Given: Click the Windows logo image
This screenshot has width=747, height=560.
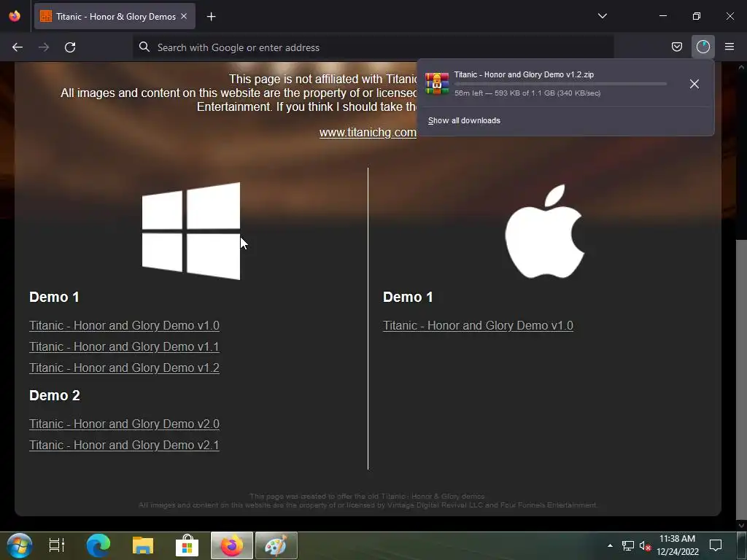Looking at the screenshot, I should (191, 231).
